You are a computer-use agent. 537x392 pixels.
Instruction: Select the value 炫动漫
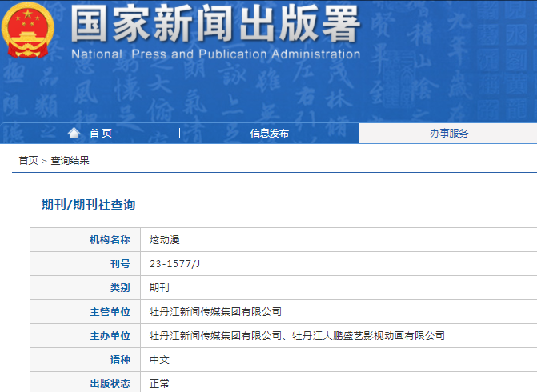point(164,240)
